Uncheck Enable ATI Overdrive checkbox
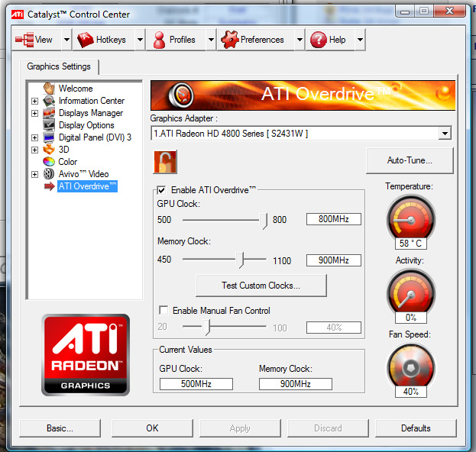 [161, 191]
